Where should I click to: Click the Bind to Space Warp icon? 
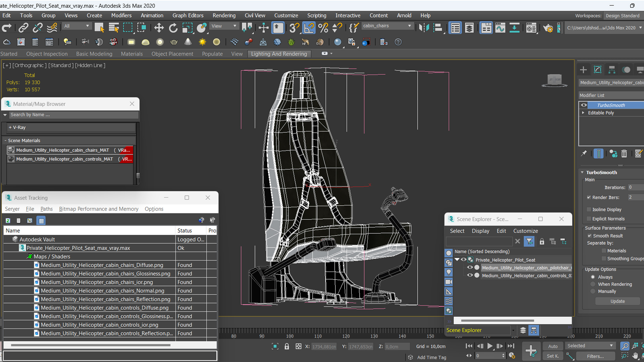(52, 28)
